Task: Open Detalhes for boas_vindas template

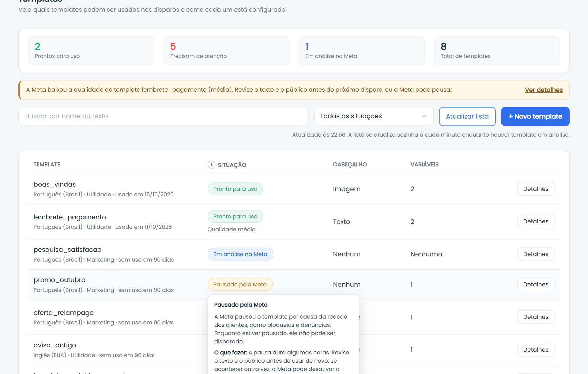Action: (x=536, y=189)
